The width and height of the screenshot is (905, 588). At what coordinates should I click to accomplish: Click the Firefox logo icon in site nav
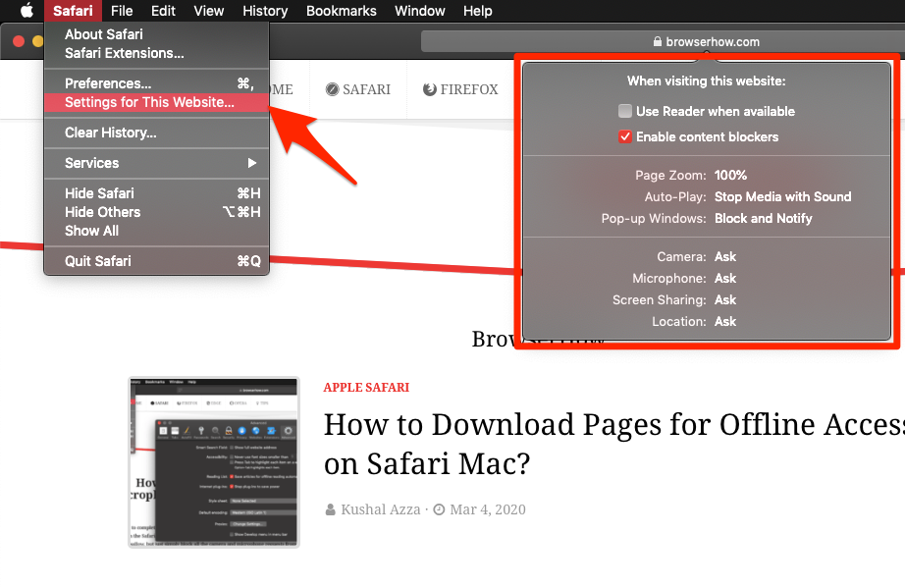429,89
